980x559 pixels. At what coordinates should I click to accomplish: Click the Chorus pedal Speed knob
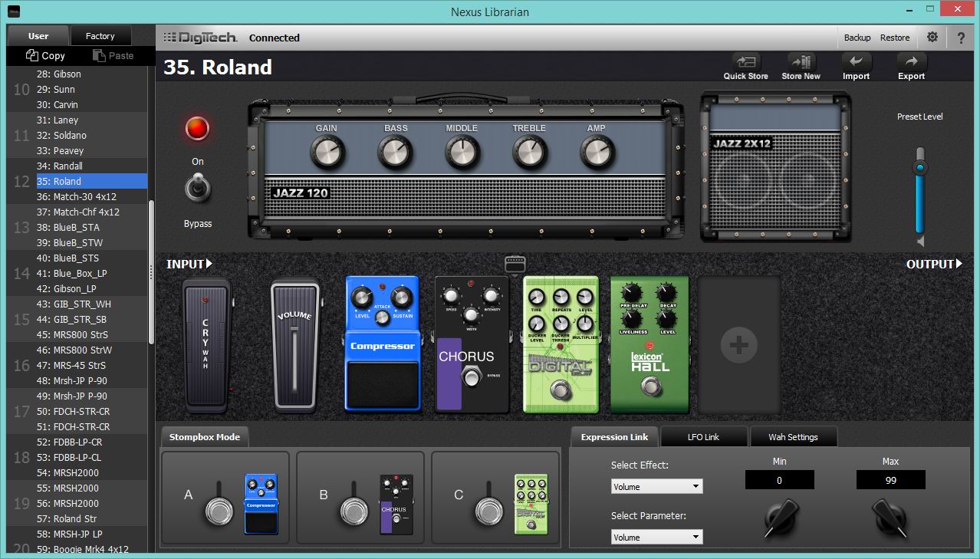click(452, 296)
